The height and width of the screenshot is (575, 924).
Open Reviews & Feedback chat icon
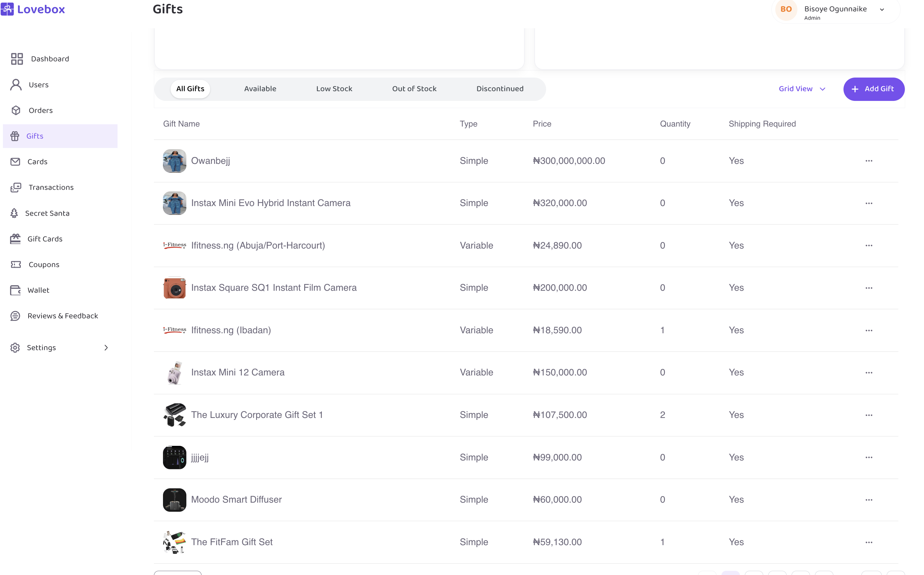[x=15, y=316]
